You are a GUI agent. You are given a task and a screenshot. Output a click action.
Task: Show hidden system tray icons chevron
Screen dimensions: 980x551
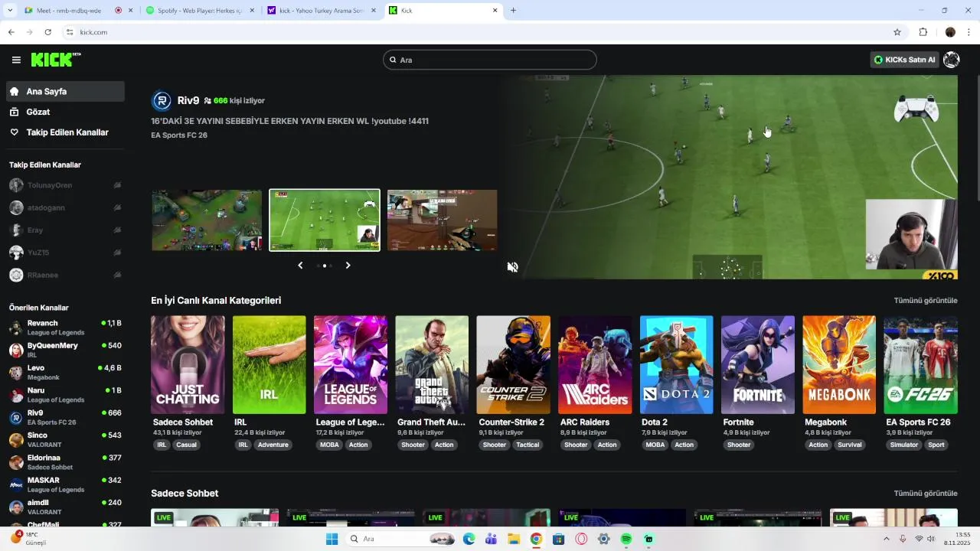(x=887, y=539)
